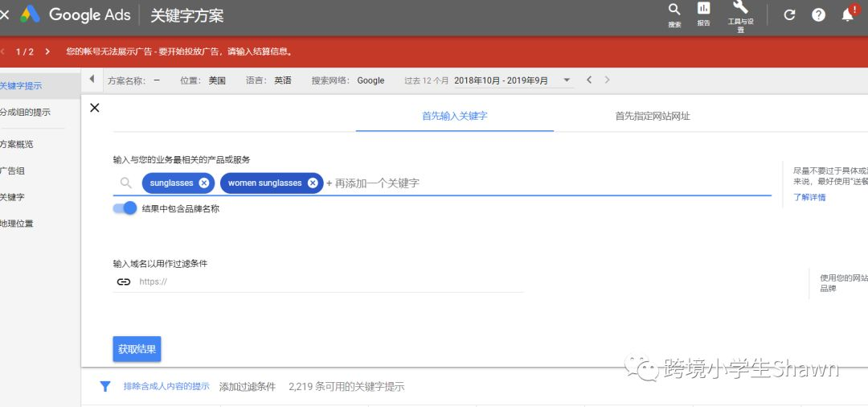Click the magnifier icon in keyword field
868x407 pixels.
pyautogui.click(x=126, y=183)
